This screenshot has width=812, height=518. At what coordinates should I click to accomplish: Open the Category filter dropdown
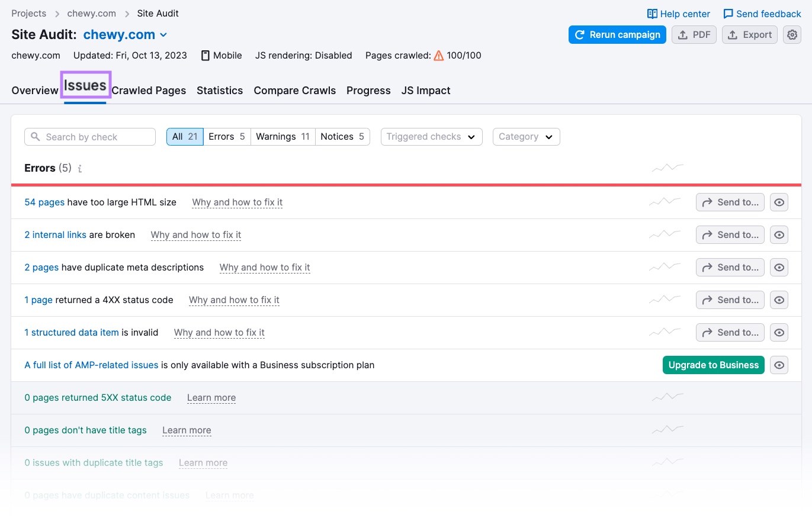[x=526, y=137]
